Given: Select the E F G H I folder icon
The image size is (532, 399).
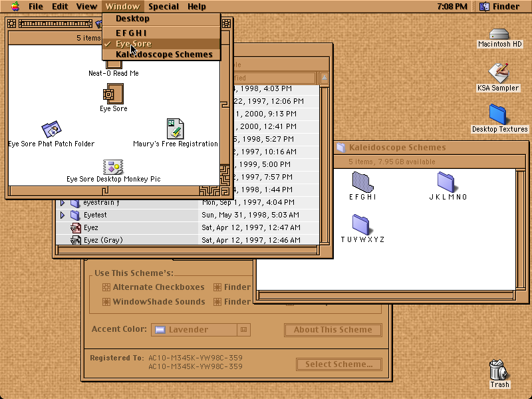Looking at the screenshot, I should [x=362, y=182].
